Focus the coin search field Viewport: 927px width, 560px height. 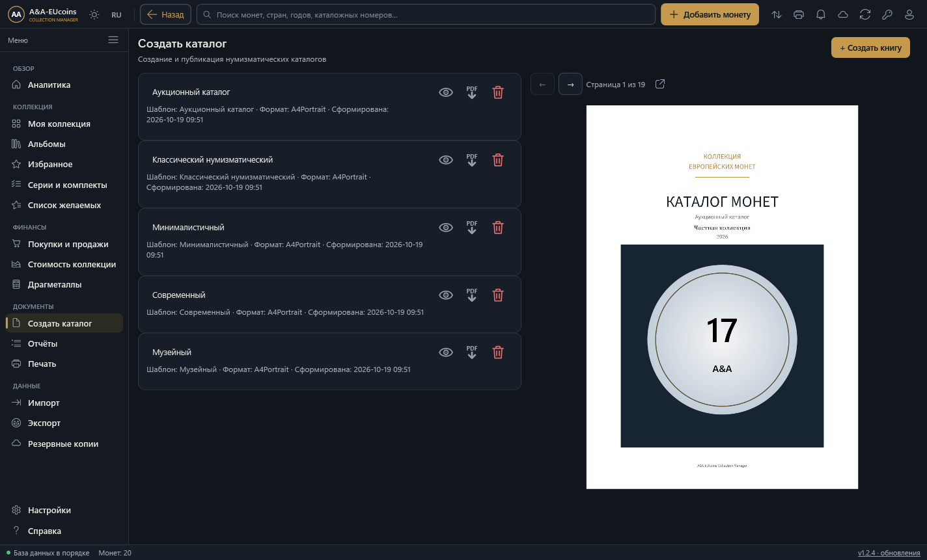pos(426,14)
